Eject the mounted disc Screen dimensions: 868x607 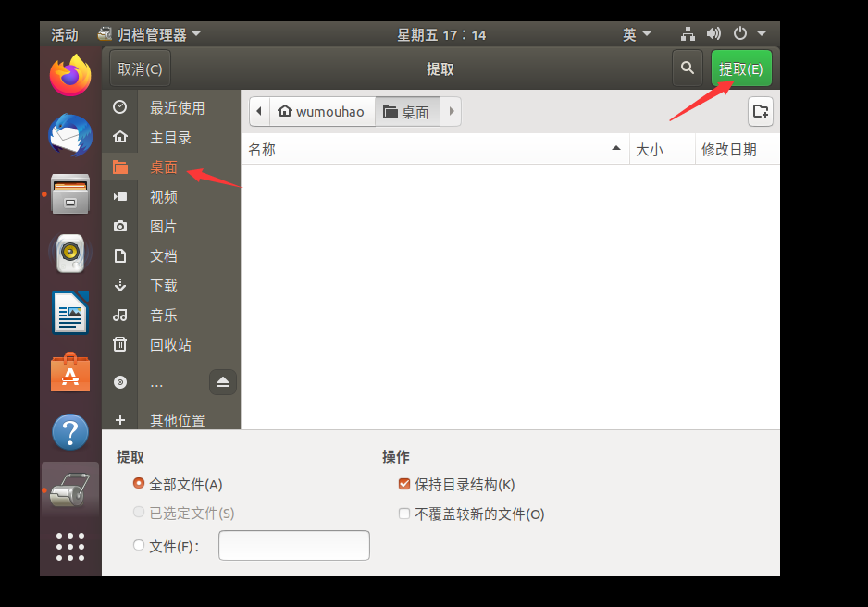pos(223,382)
